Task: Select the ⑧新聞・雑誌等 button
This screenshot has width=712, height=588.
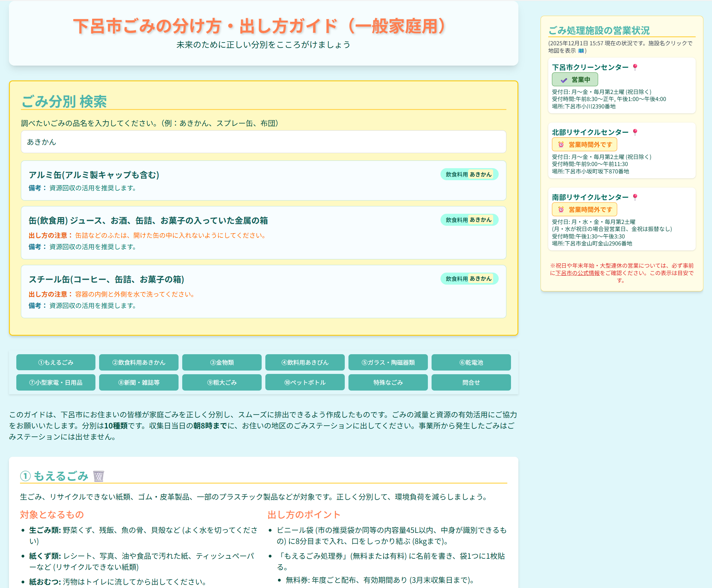Action: tap(139, 383)
